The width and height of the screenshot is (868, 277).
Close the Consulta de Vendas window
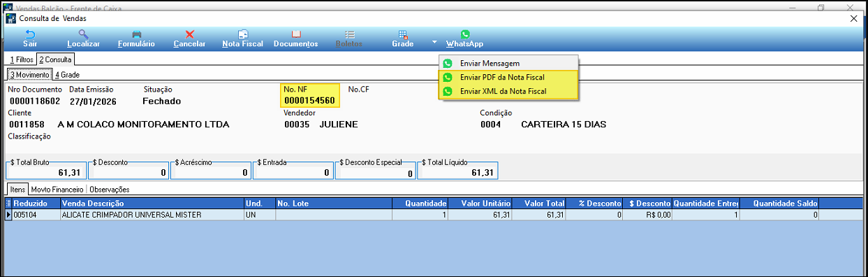coord(853,19)
